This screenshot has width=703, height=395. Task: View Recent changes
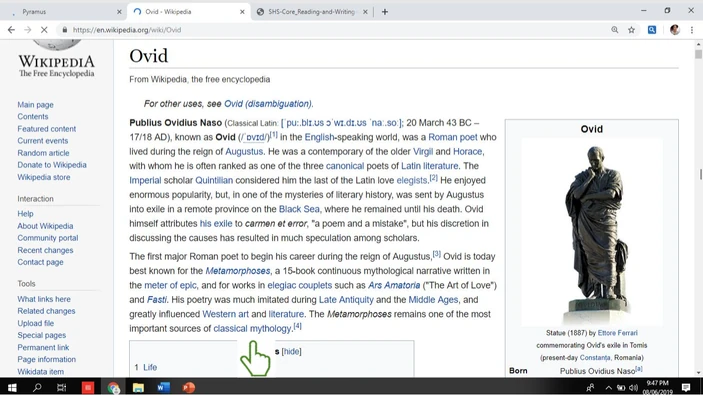45,250
